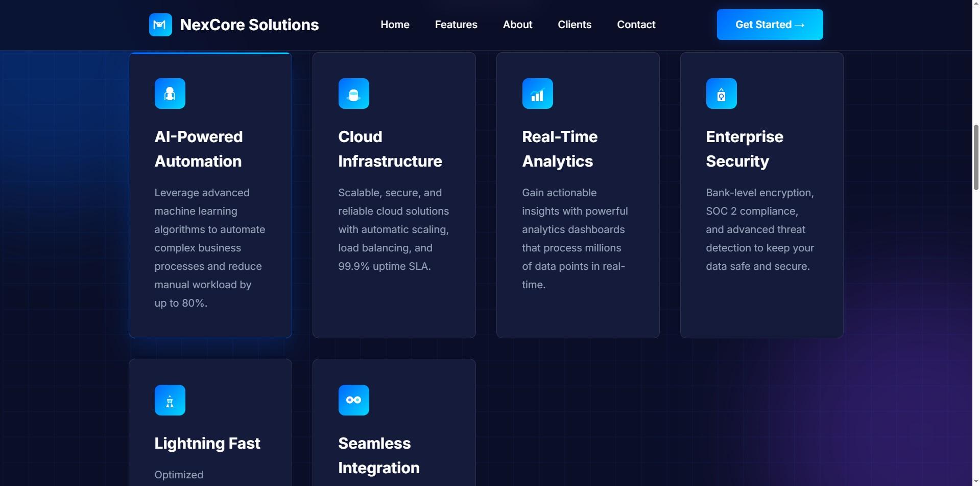Open the Features nav link
This screenshot has height=486, width=980.
click(456, 25)
